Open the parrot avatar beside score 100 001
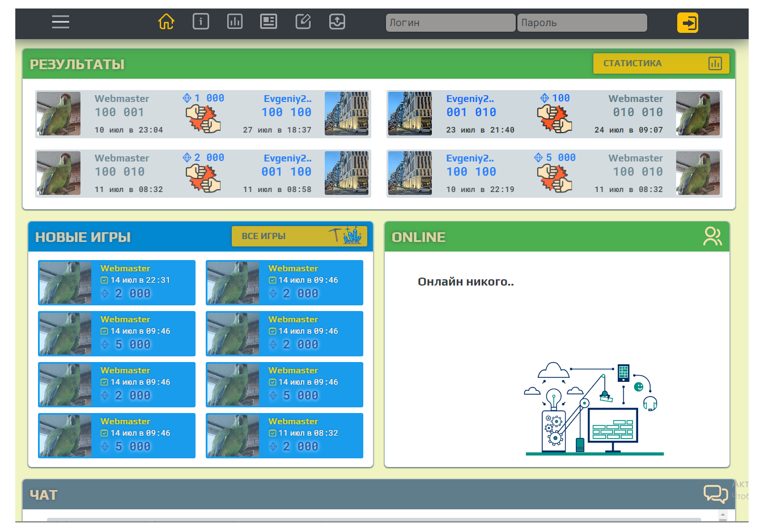Image resolution: width=760 pixels, height=532 pixels. pos(59,114)
